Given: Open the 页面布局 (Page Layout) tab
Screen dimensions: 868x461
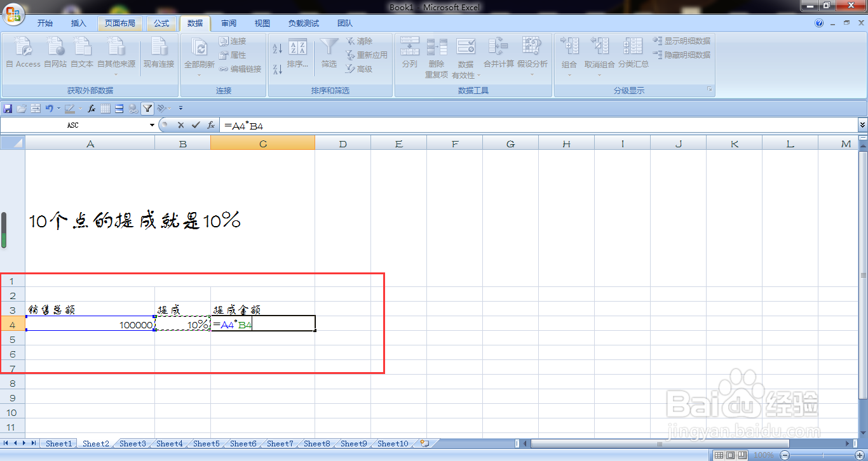Looking at the screenshot, I should [120, 23].
